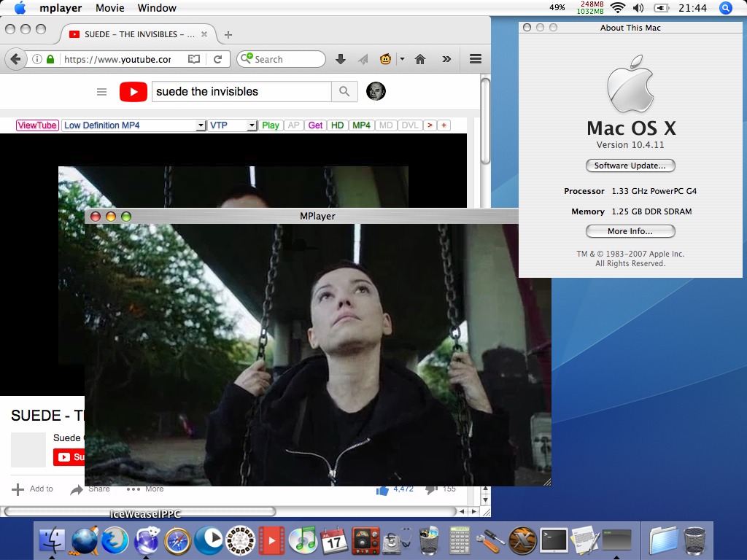Open the downloads arrow in browser toolbar

(x=340, y=59)
